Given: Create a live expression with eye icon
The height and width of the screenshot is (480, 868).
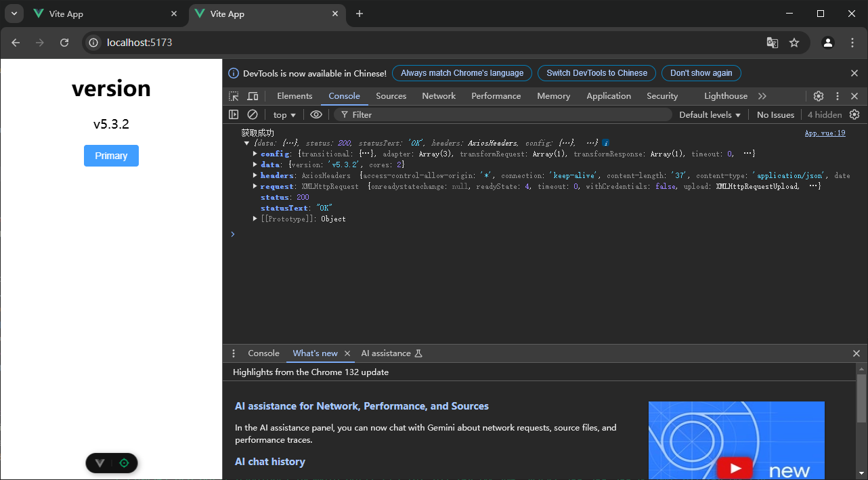Looking at the screenshot, I should (x=316, y=115).
